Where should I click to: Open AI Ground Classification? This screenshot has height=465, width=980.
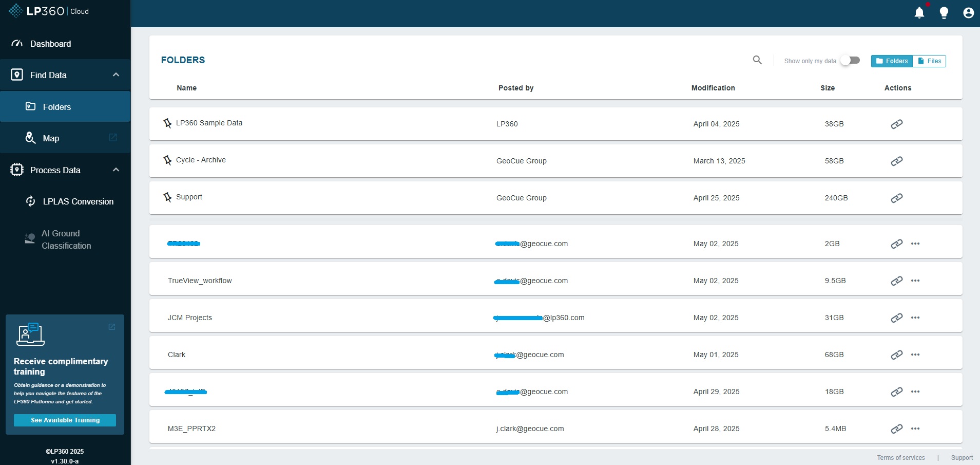[65, 239]
